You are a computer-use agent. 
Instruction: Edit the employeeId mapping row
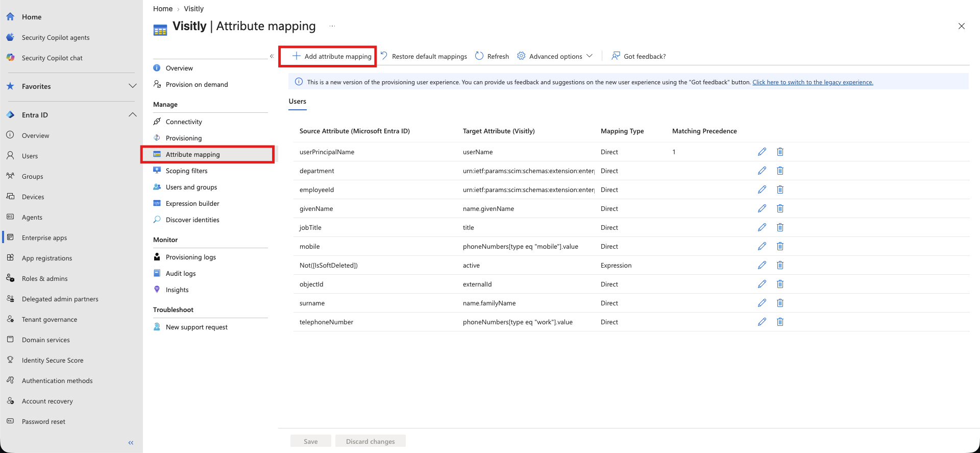coord(762,189)
